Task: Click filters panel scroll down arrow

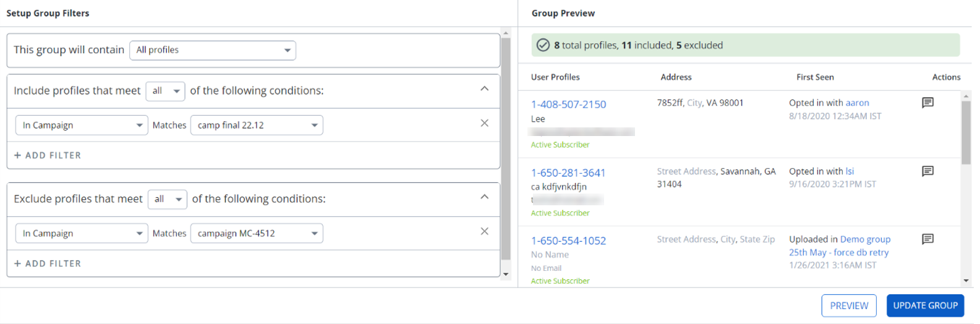Action: 506,274
